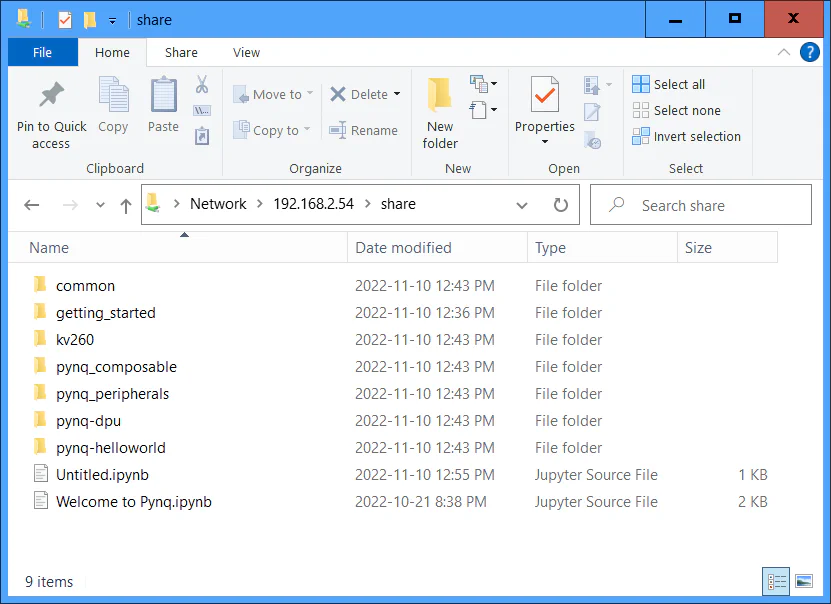Click the Search share input field
The image size is (831, 604).
pos(700,204)
